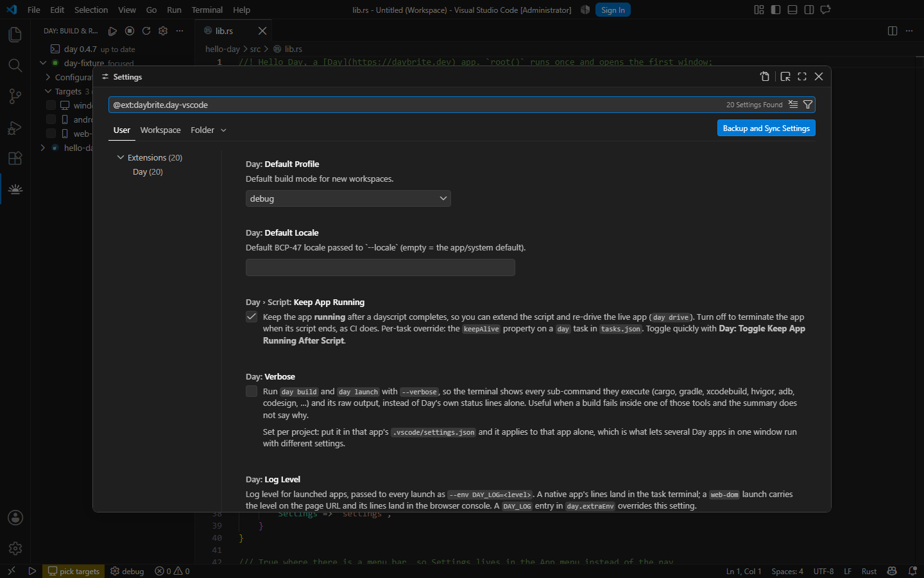Viewport: 924px width, 578px height.
Task: Open the chat sparkle icon in title bar
Action: click(826, 10)
